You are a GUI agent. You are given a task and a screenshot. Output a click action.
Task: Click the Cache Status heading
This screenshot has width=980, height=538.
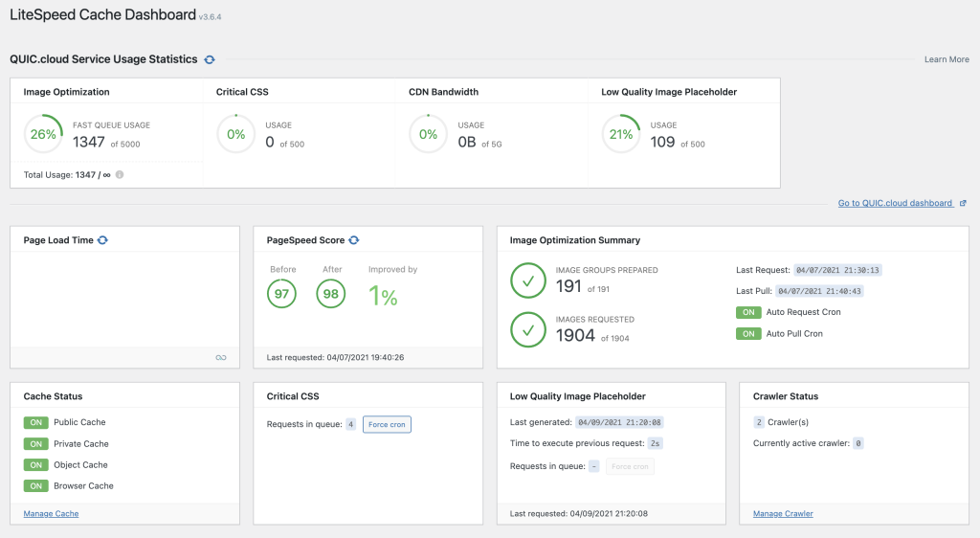pyautogui.click(x=54, y=396)
